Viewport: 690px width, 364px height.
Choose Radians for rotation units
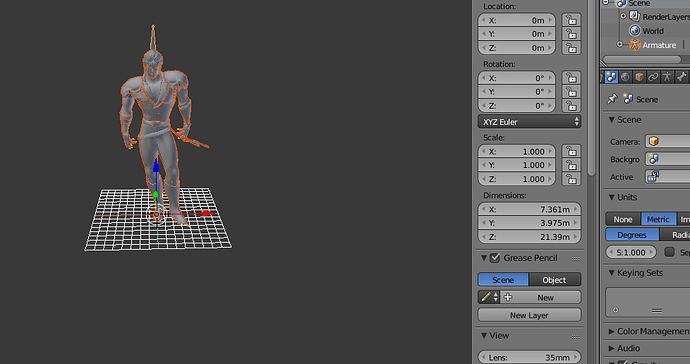pyautogui.click(x=675, y=235)
